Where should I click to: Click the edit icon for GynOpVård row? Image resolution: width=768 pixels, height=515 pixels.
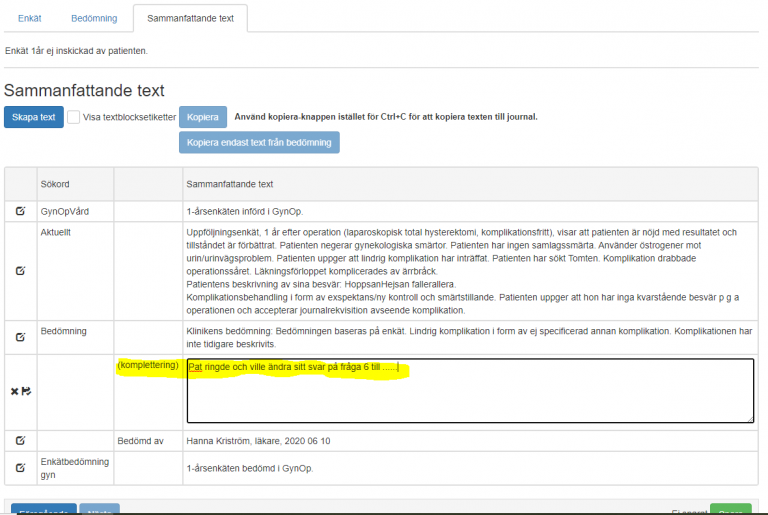(x=20, y=211)
